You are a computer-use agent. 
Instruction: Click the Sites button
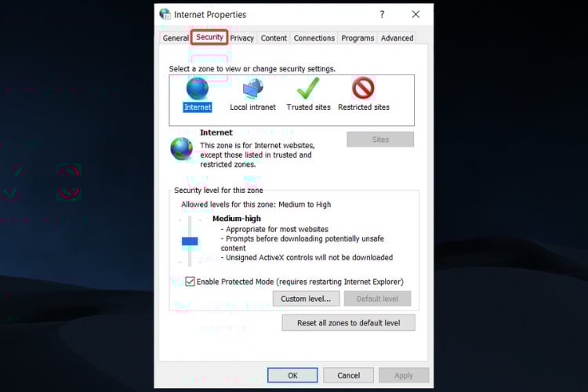pyautogui.click(x=380, y=140)
